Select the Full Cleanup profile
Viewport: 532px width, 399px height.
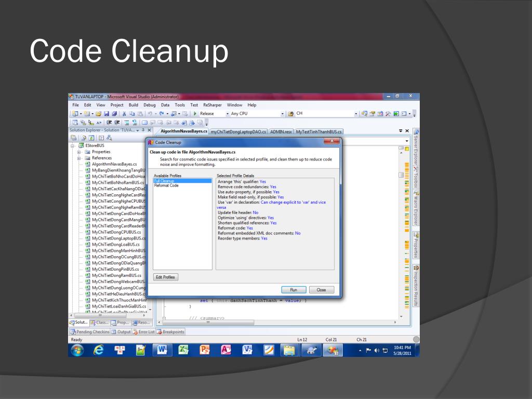[x=182, y=181]
